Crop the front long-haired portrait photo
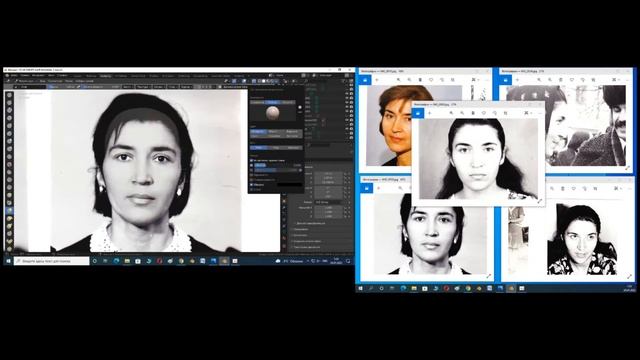 pyautogui.click(x=505, y=113)
